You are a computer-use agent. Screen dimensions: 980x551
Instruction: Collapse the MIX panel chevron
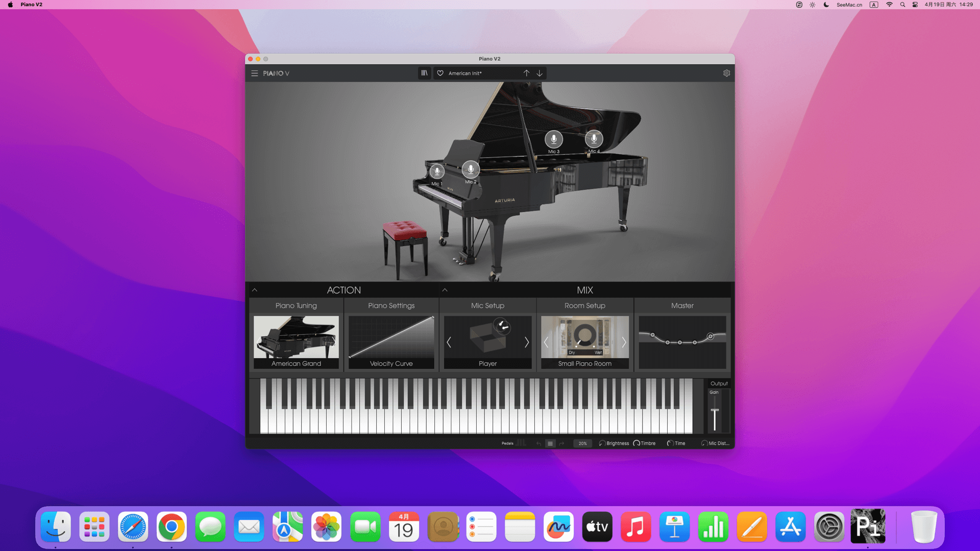tap(445, 290)
